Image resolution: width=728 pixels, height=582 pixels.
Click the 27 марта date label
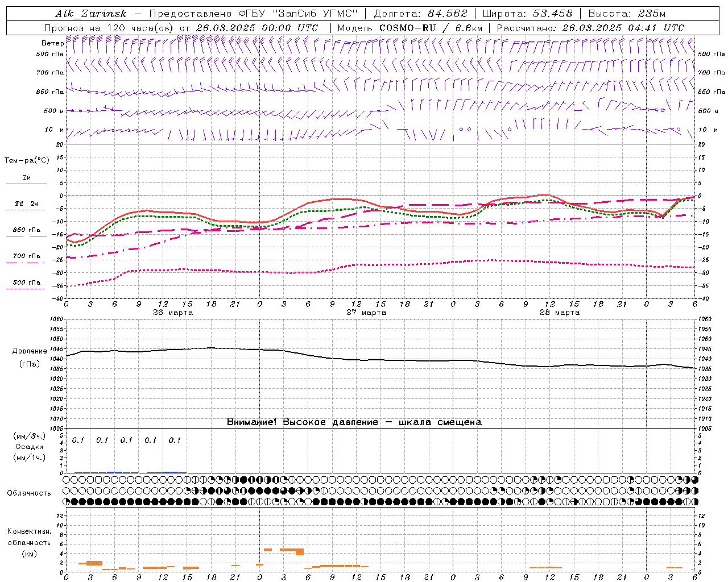366,313
